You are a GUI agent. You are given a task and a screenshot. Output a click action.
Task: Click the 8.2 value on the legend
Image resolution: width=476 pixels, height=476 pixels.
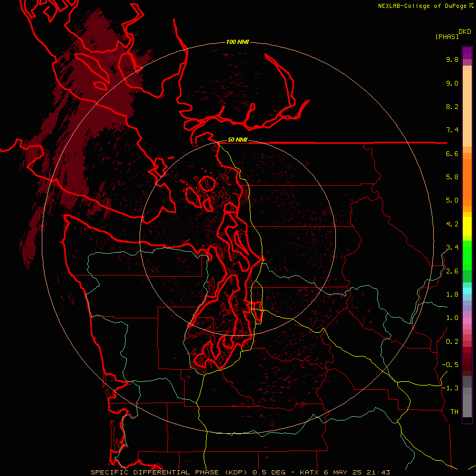click(x=452, y=106)
